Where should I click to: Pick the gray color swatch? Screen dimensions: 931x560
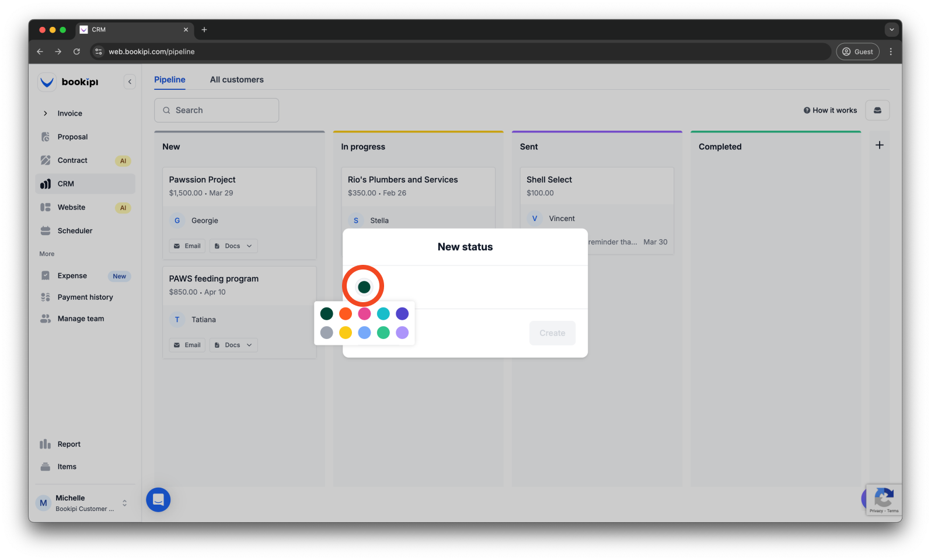tap(327, 332)
